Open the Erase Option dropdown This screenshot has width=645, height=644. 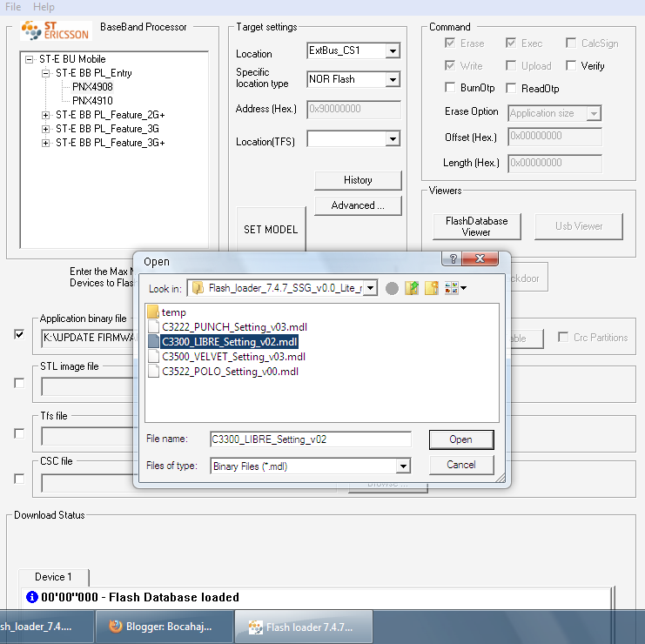click(594, 113)
